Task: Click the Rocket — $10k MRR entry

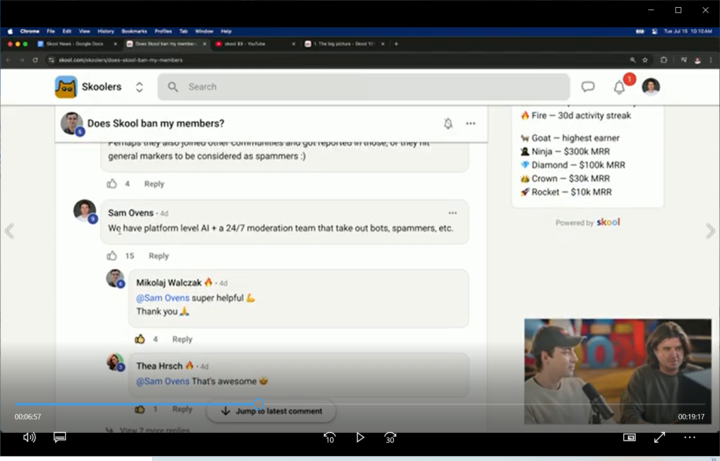Action: click(x=566, y=192)
